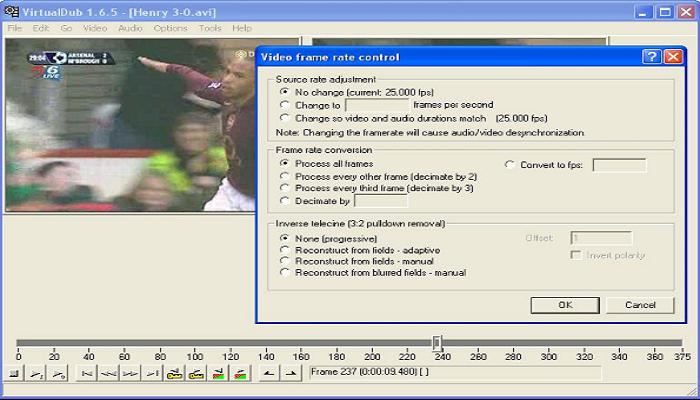Screen dimensions: 700x400
Task: Click the Frame 237 status field
Action: pyautogui.click(x=453, y=373)
